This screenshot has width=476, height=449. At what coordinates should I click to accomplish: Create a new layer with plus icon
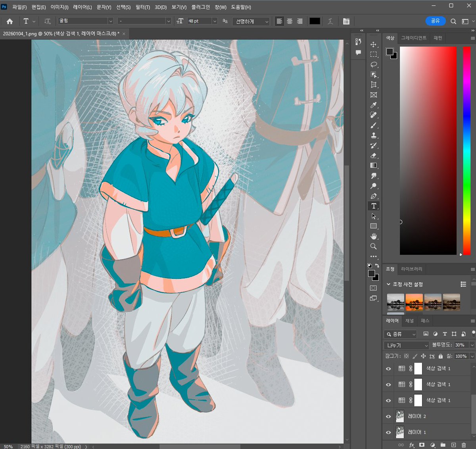point(453,445)
